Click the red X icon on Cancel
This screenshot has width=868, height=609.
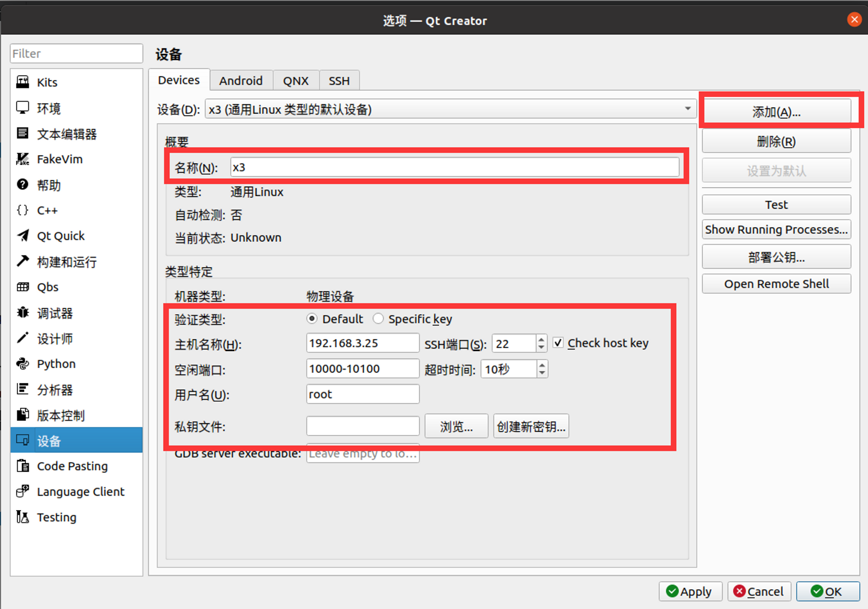(x=739, y=591)
